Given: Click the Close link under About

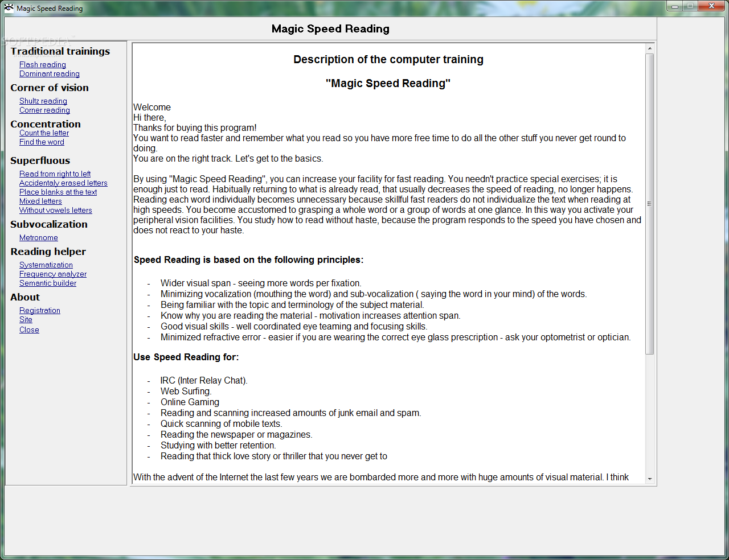Looking at the screenshot, I should 29,330.
